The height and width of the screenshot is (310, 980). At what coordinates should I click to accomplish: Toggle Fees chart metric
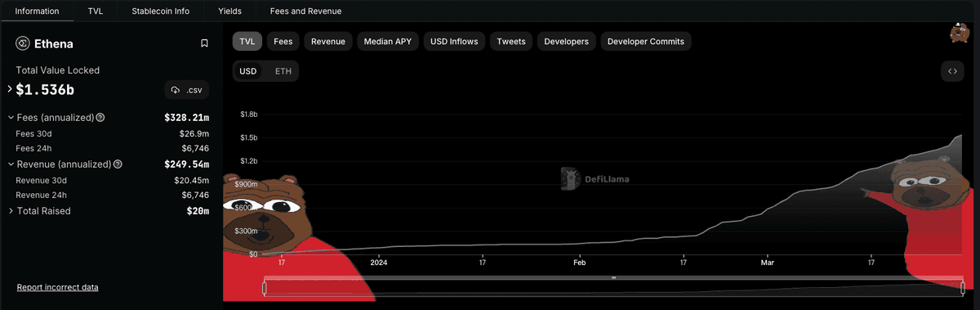(283, 41)
